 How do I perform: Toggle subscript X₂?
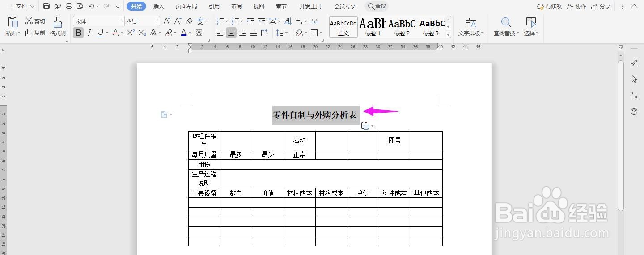[142, 33]
